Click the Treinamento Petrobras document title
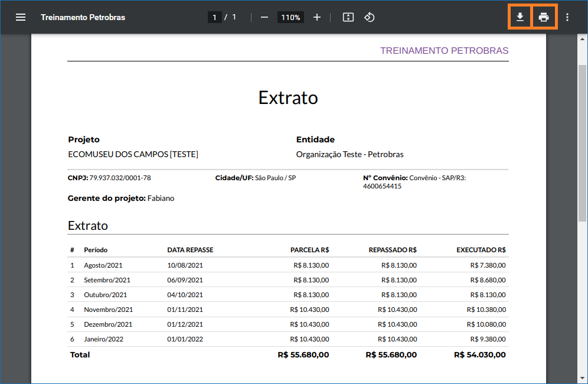Screen dimensions: 588x384 83,17
